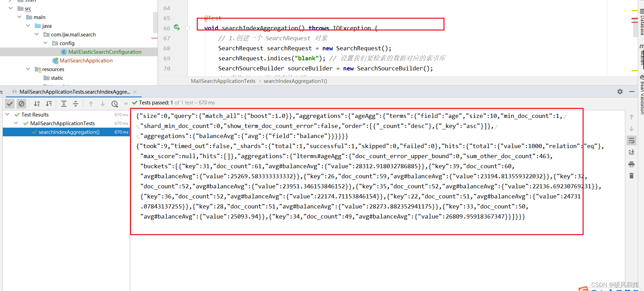644x291 pixels.
Task: Collapse the Test Results root node
Action: point(7,114)
